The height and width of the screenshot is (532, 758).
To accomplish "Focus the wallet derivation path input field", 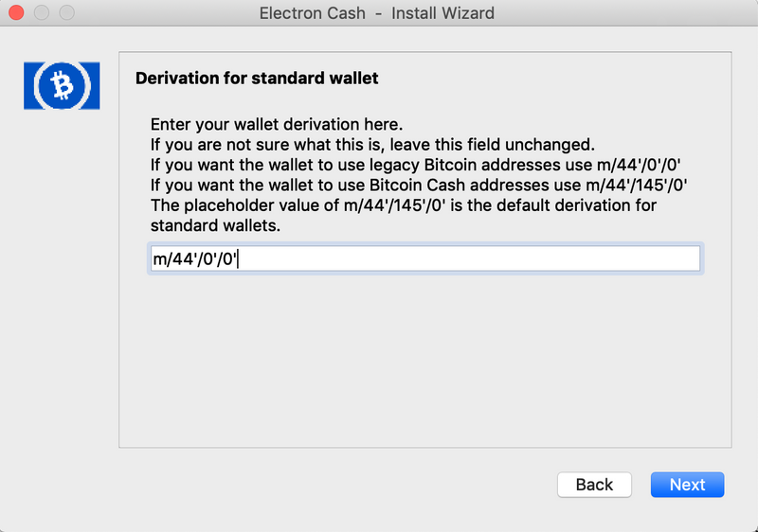I will click(424, 258).
